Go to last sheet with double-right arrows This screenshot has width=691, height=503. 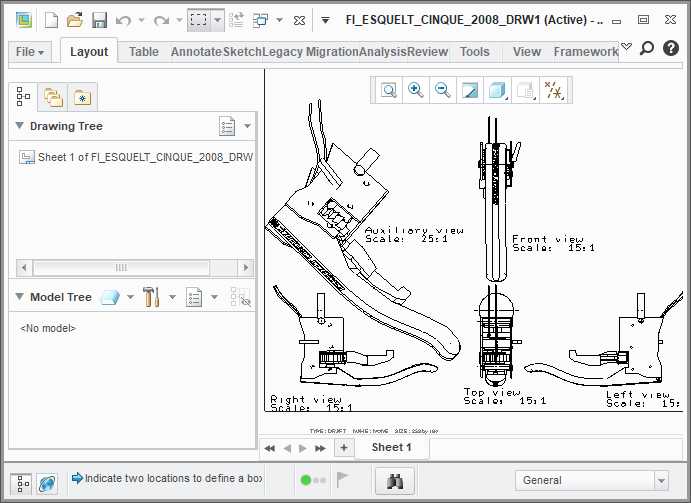[x=320, y=448]
